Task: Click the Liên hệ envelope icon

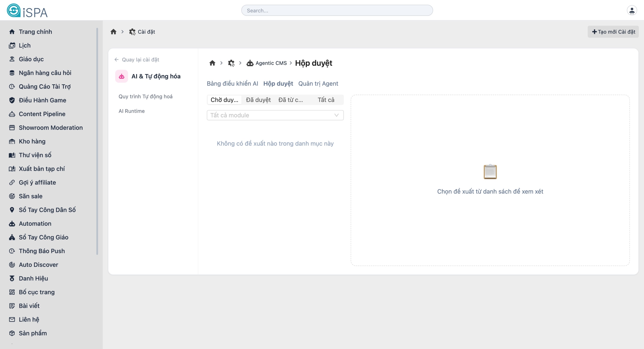Action: 12,319
